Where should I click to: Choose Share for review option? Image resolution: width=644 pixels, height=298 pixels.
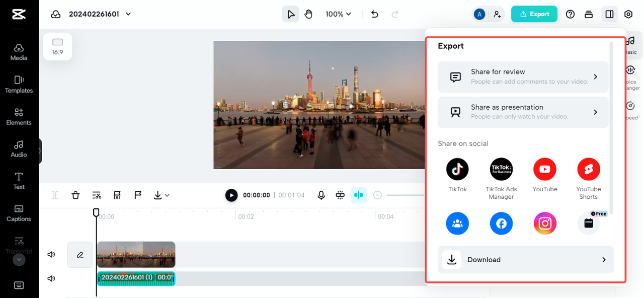523,77
